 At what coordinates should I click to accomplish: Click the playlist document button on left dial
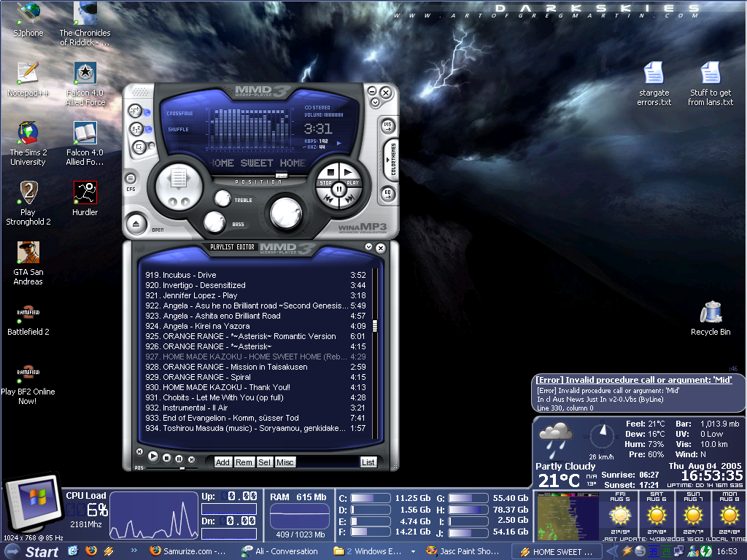coord(179,179)
